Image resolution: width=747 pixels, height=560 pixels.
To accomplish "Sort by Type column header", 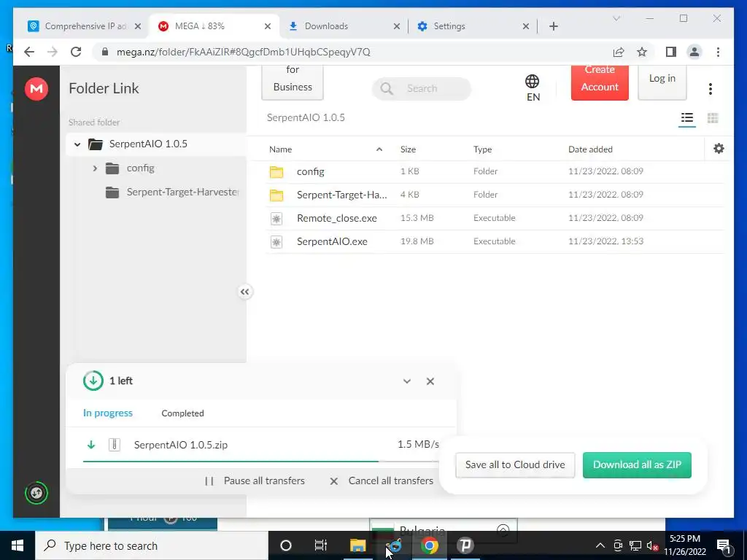I will [482, 149].
